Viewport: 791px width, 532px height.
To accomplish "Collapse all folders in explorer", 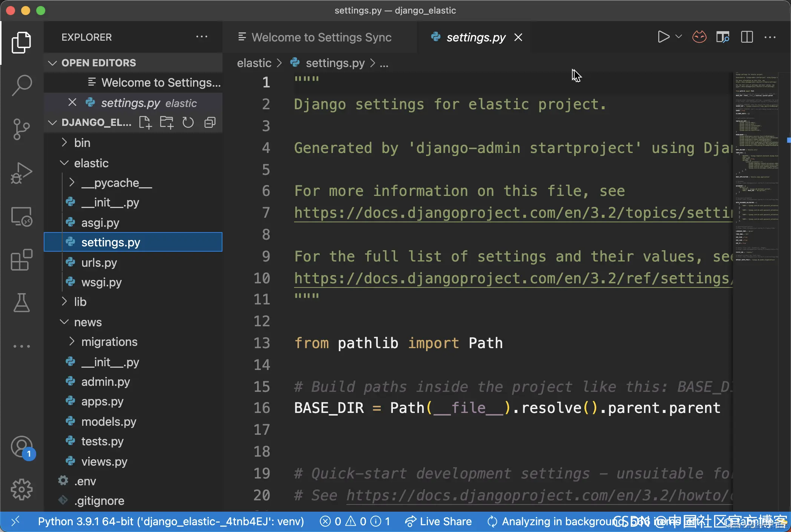I will [210, 122].
